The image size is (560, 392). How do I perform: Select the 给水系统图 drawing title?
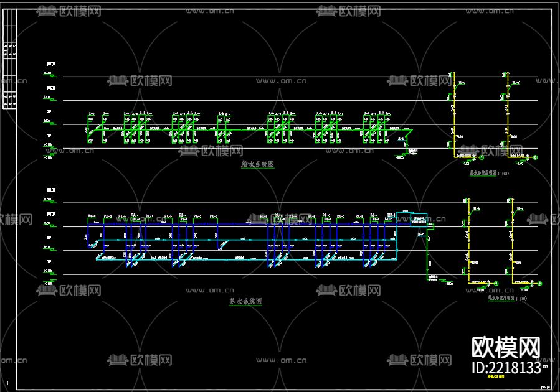257,164
